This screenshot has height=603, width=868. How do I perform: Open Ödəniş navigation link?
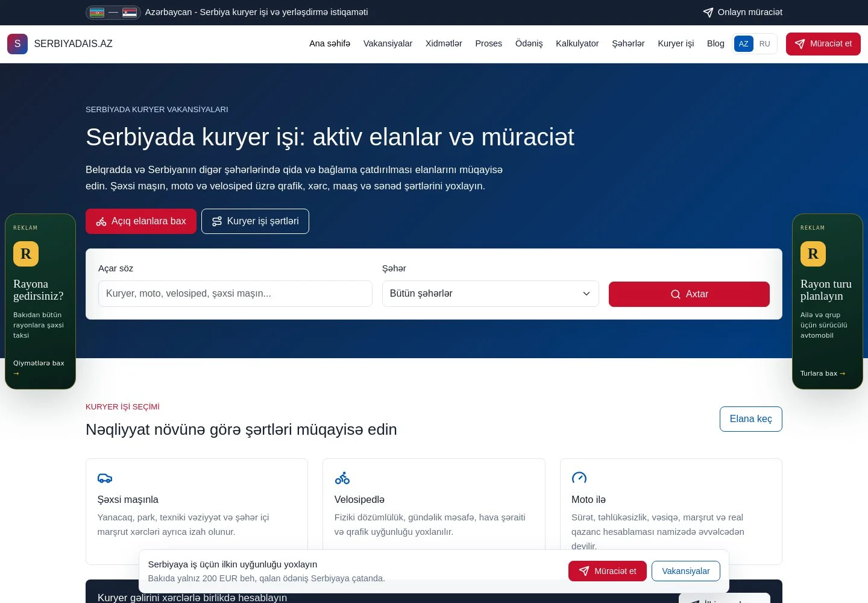pos(529,44)
